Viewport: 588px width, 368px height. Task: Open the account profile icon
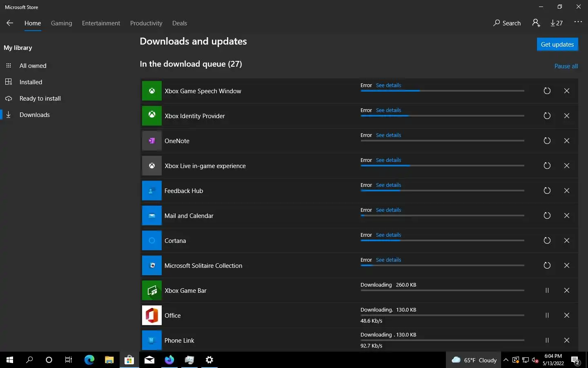[536, 23]
